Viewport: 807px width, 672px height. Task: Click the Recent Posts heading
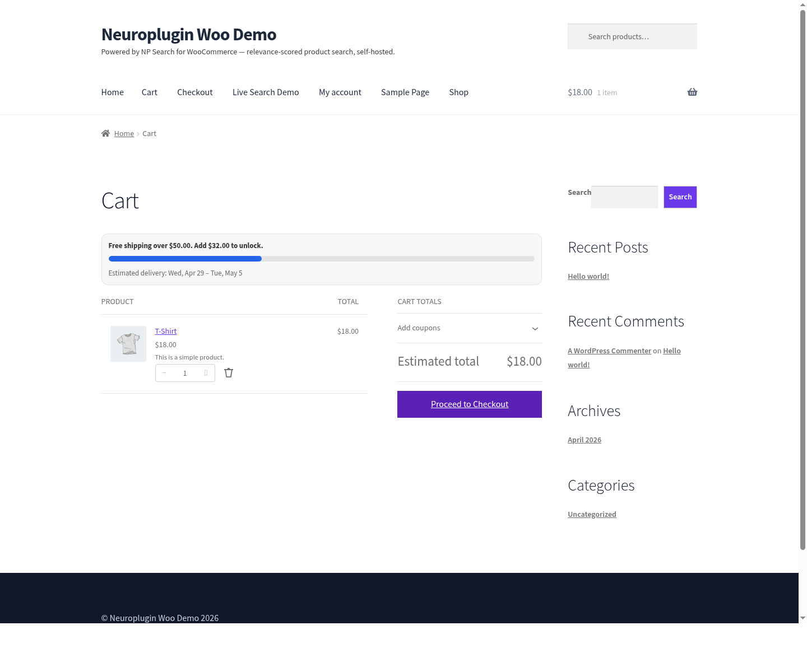(608, 248)
